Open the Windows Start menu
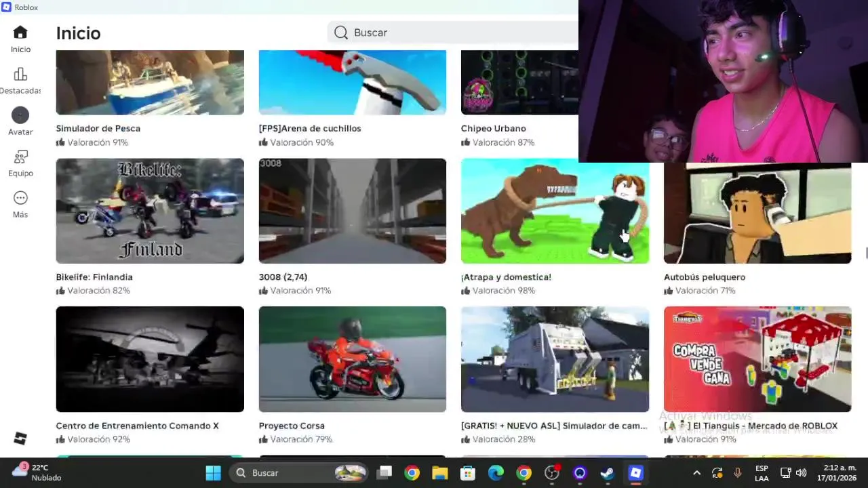 (213, 472)
